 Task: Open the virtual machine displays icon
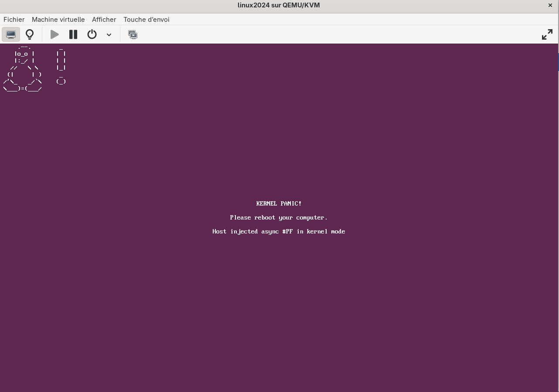point(133,34)
